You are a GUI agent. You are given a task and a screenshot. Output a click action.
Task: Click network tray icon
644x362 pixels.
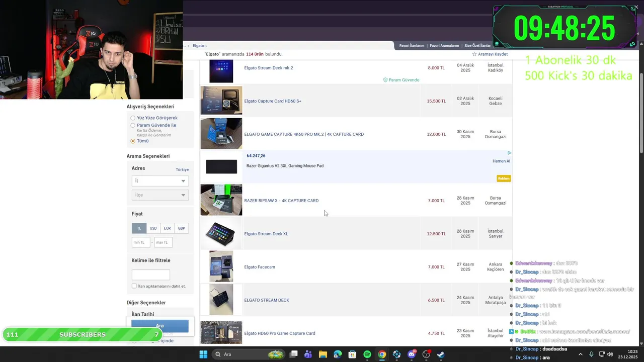pyautogui.click(x=601, y=354)
